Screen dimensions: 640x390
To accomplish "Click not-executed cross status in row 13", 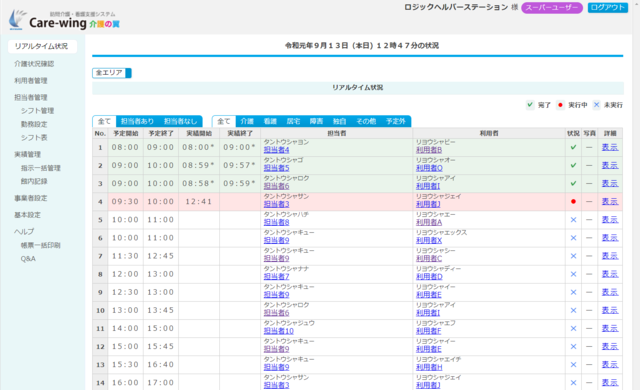I will pyautogui.click(x=573, y=365).
